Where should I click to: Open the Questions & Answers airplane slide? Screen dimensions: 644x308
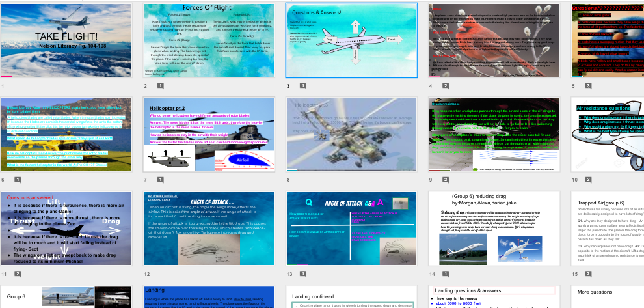coord(351,40)
